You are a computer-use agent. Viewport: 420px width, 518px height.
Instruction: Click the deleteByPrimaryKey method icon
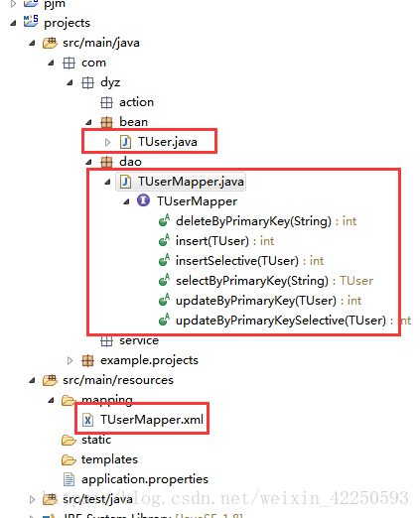[164, 220]
